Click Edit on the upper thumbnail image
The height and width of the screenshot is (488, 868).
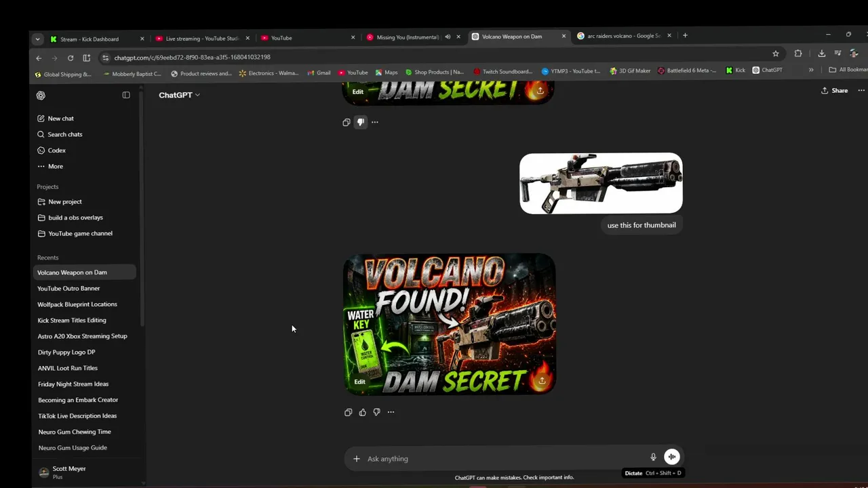(x=357, y=91)
